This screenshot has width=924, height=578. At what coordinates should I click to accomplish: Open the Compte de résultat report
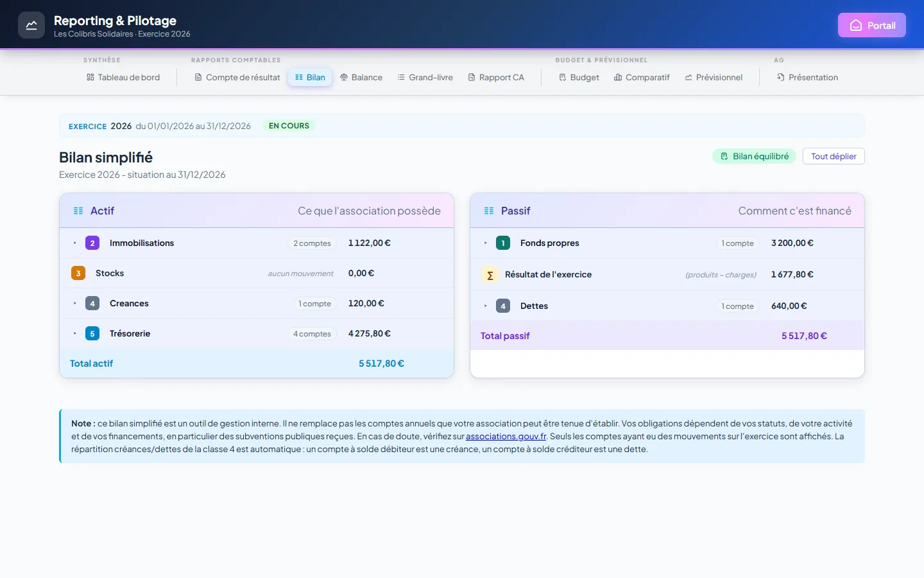click(x=237, y=78)
